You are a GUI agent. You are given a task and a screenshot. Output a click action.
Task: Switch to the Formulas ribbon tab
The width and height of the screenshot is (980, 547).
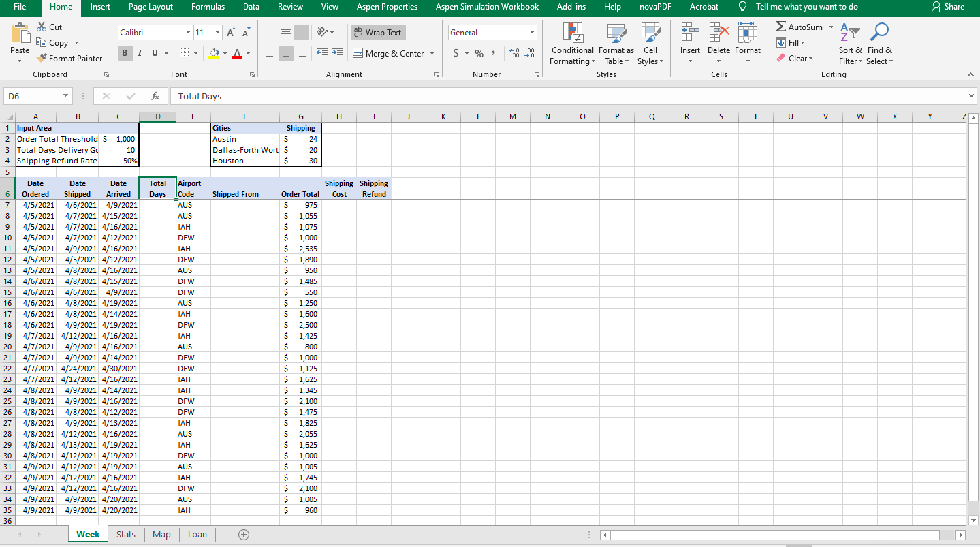(208, 7)
